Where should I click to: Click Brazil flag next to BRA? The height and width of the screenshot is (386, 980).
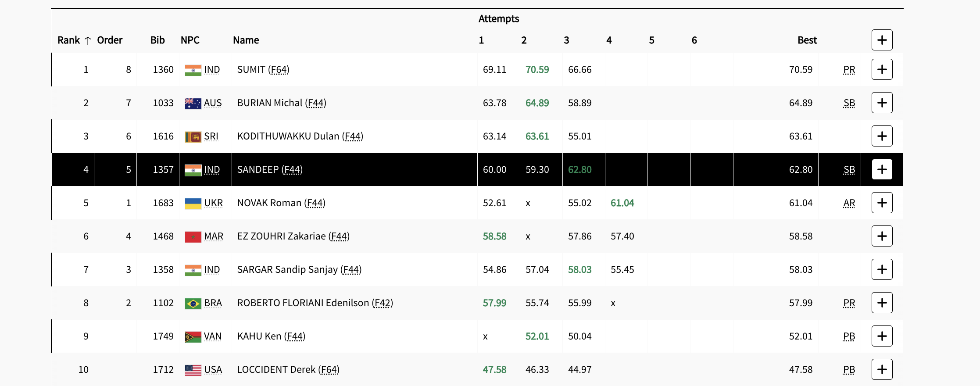(x=193, y=304)
